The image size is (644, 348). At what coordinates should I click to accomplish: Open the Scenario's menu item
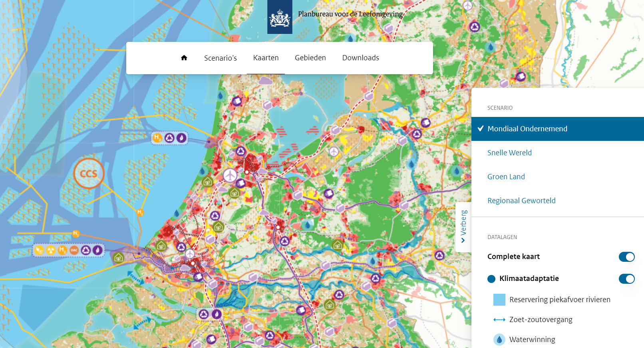[221, 58]
